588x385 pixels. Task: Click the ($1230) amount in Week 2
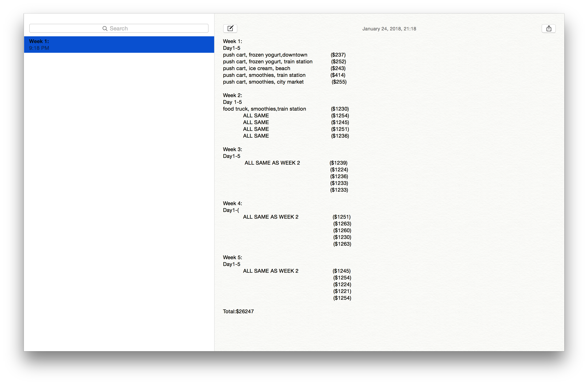tap(340, 109)
